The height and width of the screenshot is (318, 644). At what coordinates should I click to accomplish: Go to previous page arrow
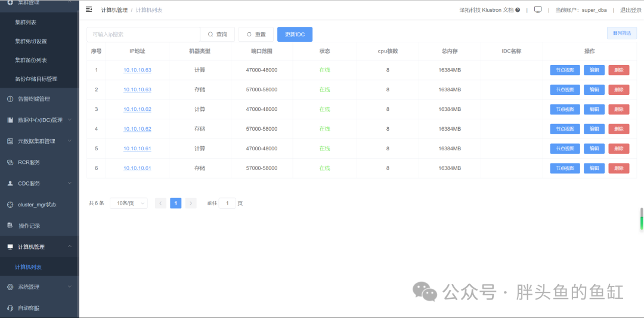pos(160,203)
